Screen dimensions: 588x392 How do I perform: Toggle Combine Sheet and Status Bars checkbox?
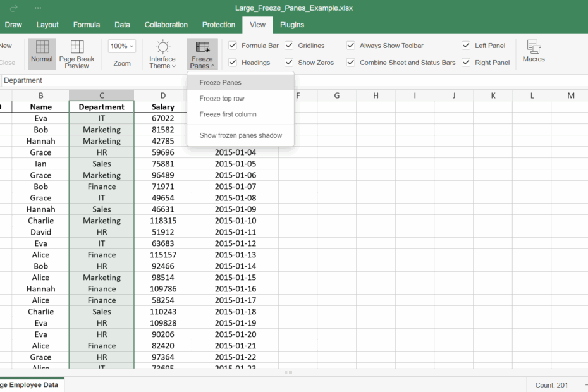pos(351,62)
